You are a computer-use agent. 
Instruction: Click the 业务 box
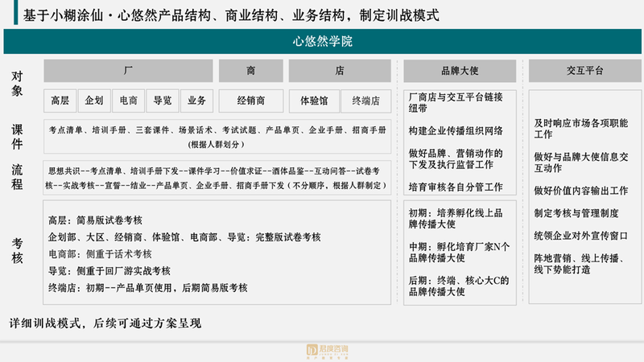[196, 101]
